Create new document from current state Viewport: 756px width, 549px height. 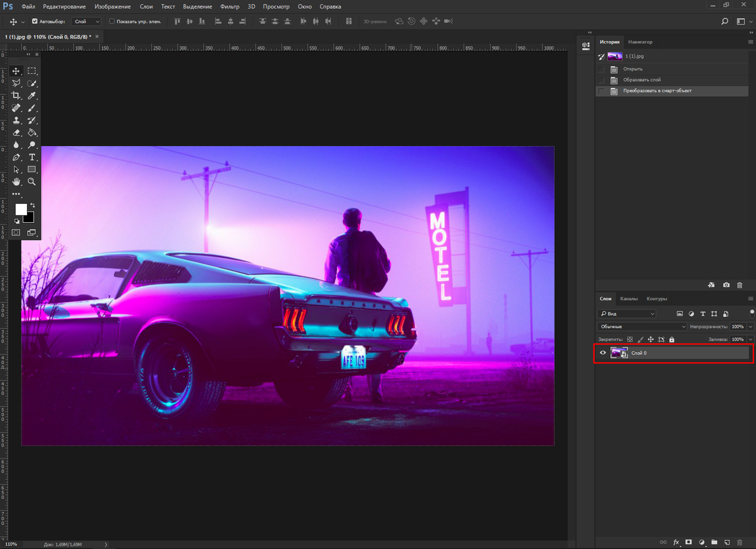(x=711, y=285)
